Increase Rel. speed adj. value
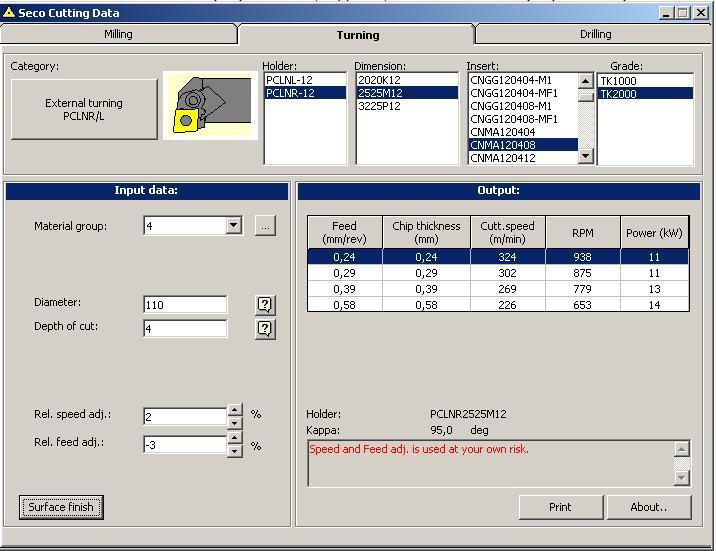Viewport: 716px width, 551px height. pyautogui.click(x=235, y=409)
